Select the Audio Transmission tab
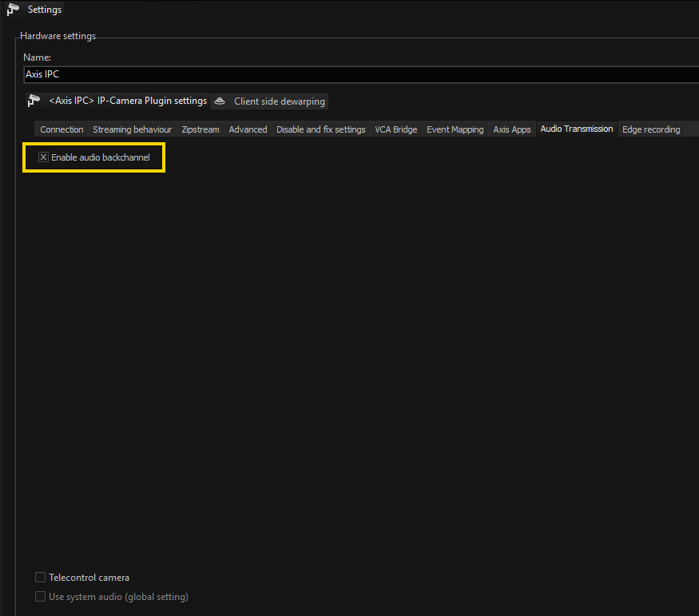The width and height of the screenshot is (699, 616). [577, 129]
